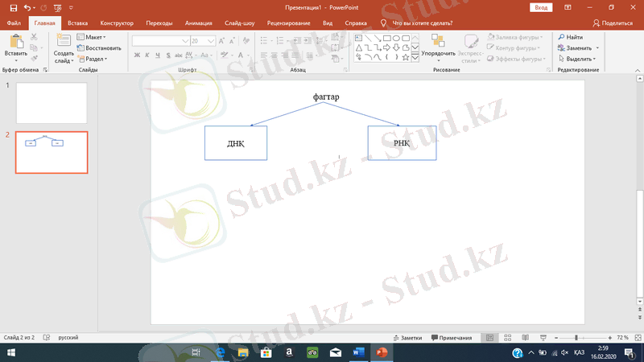Collapse the ribbon with the chevron
The height and width of the screenshot is (362, 644).
coord(638,70)
